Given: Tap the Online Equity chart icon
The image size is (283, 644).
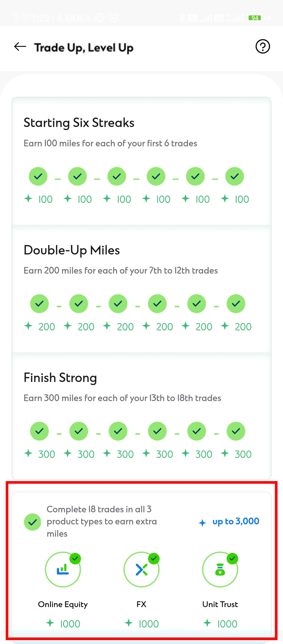Looking at the screenshot, I should pyautogui.click(x=63, y=569).
